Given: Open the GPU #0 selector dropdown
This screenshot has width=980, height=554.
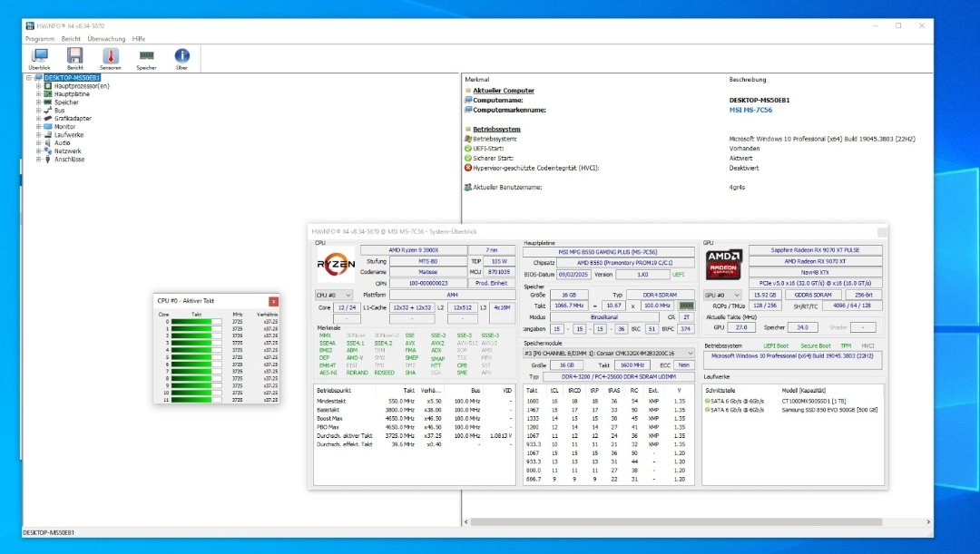Looking at the screenshot, I should 722,295.
